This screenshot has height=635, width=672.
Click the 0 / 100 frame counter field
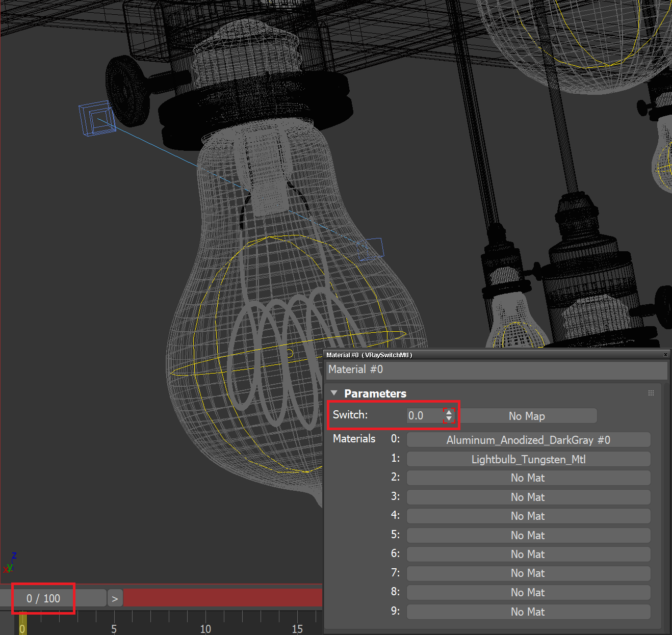pyautogui.click(x=43, y=598)
